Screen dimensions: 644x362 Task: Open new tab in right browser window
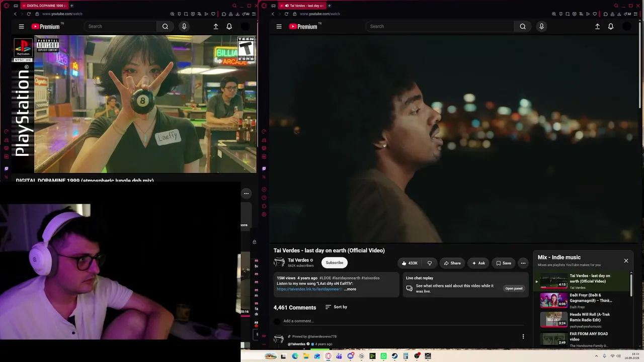pos(329,6)
